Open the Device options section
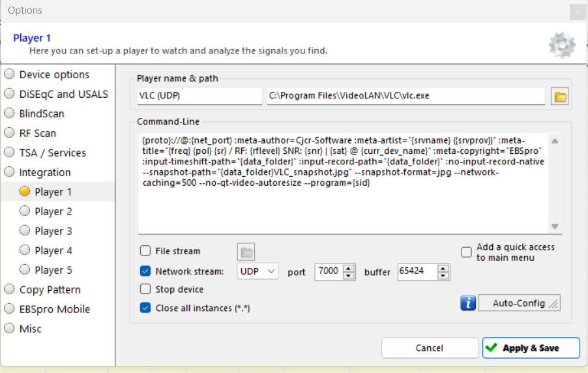 (x=54, y=74)
